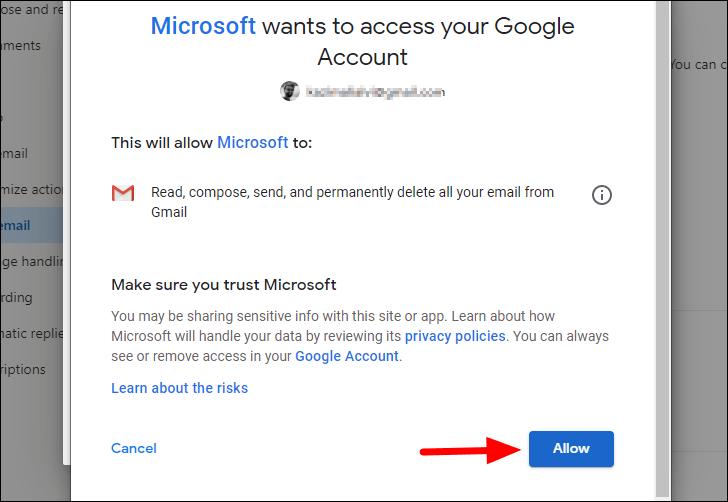The height and width of the screenshot is (502, 728).
Task: Click the Allow button
Action: (571, 449)
